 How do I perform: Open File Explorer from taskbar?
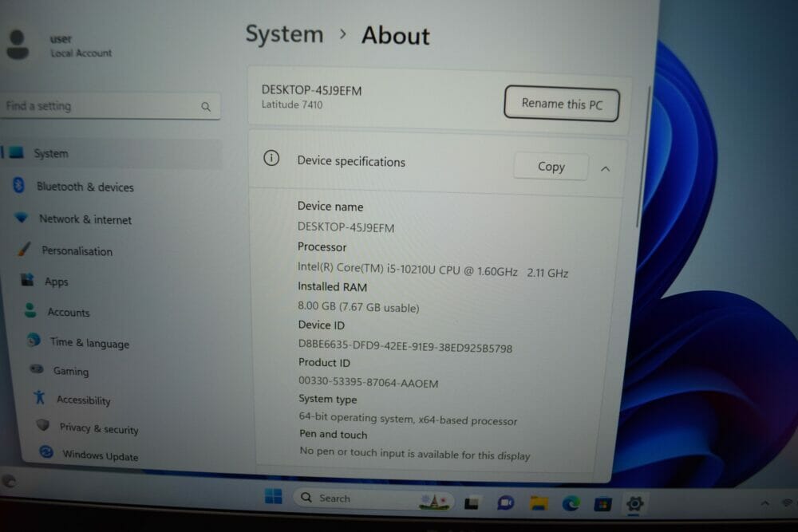pyautogui.click(x=539, y=503)
